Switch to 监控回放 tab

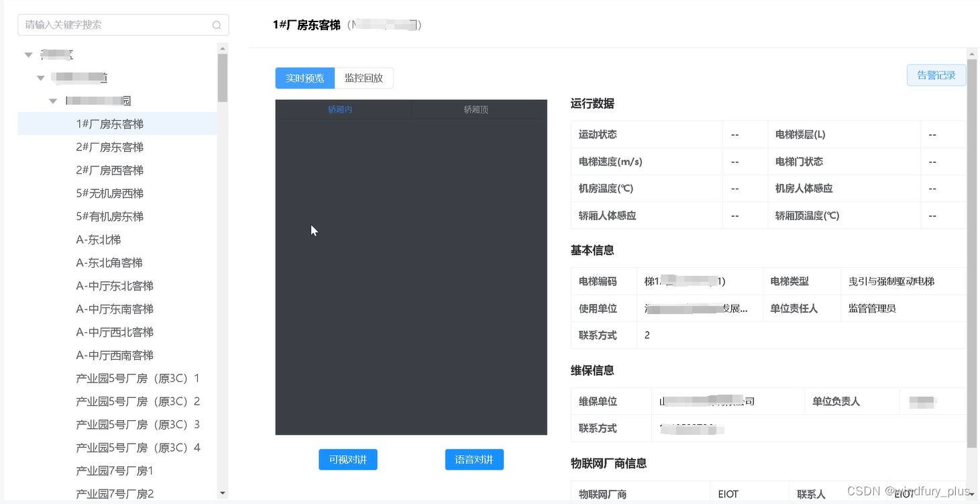click(x=364, y=79)
